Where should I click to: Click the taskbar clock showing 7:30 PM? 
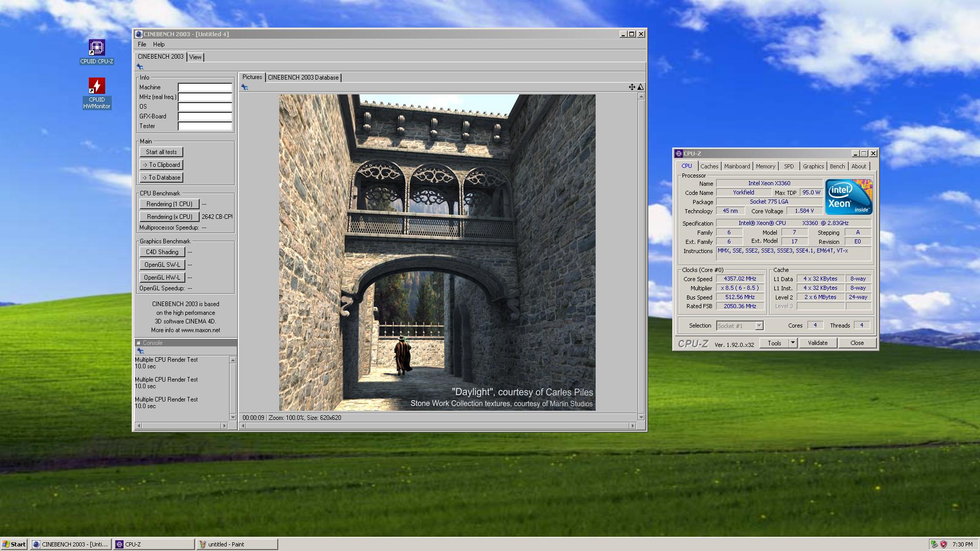click(962, 544)
